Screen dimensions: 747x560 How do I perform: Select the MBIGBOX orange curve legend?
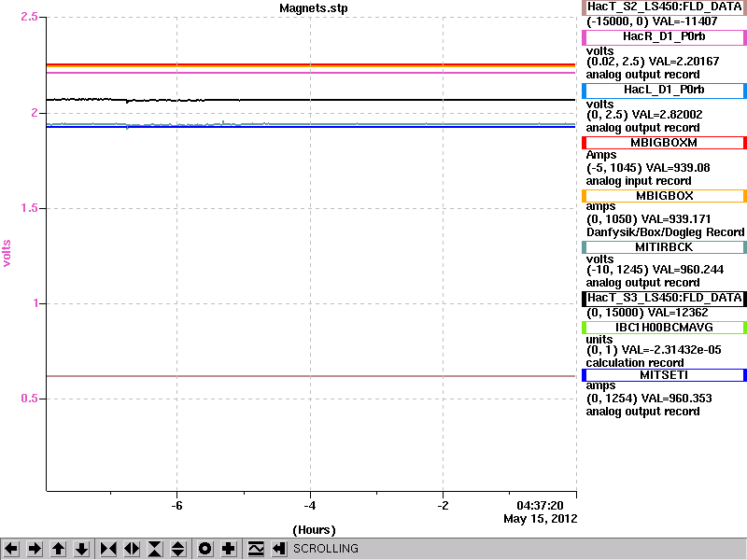(x=664, y=196)
